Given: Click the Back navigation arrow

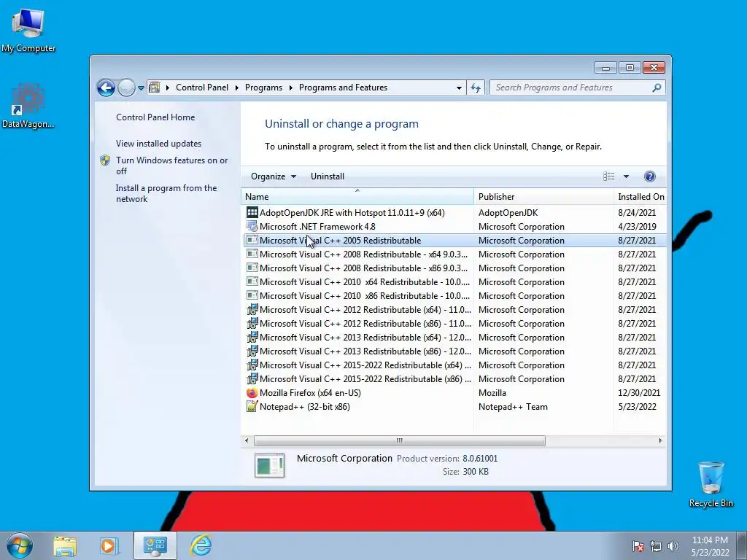Looking at the screenshot, I should [x=106, y=87].
